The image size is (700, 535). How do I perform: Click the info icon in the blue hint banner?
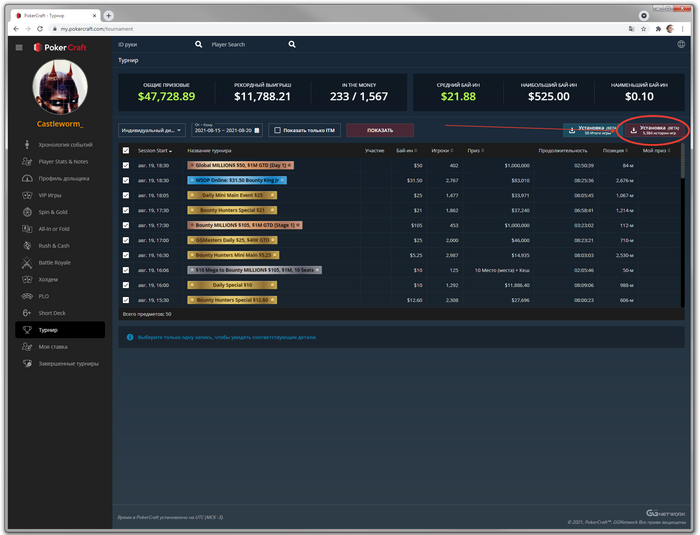point(130,337)
